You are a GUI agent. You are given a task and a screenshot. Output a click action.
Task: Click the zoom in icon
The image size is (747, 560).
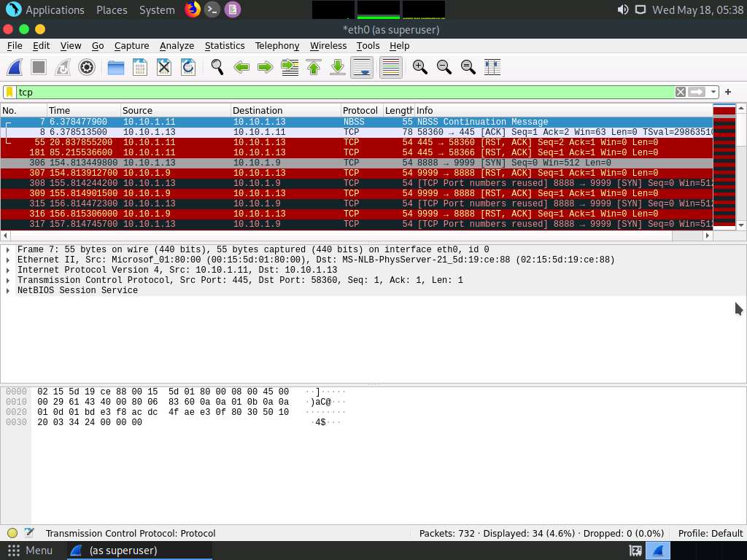[x=419, y=67]
